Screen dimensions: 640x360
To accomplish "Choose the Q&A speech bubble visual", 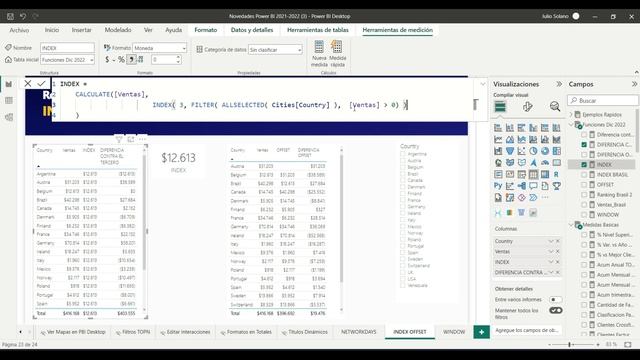I will click(533, 186).
